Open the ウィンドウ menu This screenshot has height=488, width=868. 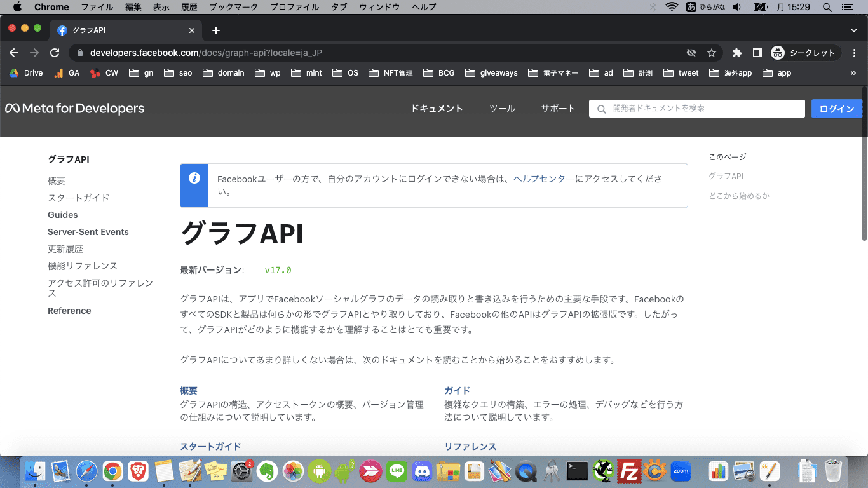380,7
